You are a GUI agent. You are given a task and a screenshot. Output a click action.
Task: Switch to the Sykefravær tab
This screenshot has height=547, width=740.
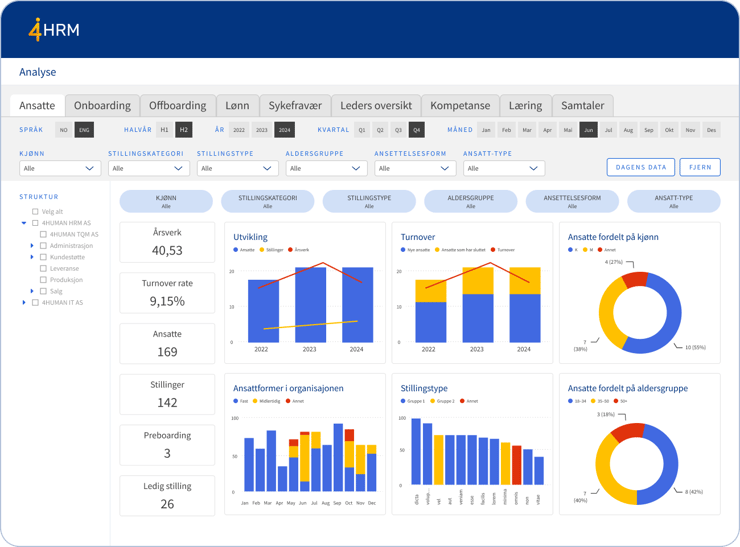295,106
